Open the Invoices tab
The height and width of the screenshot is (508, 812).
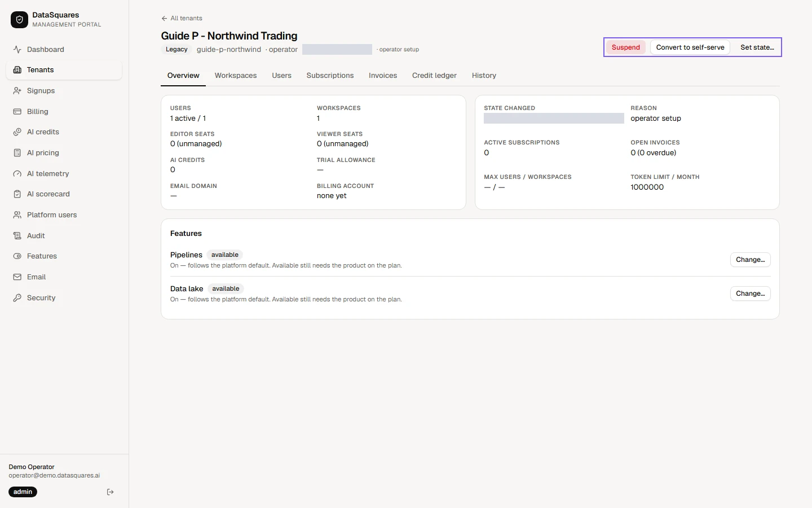click(383, 76)
